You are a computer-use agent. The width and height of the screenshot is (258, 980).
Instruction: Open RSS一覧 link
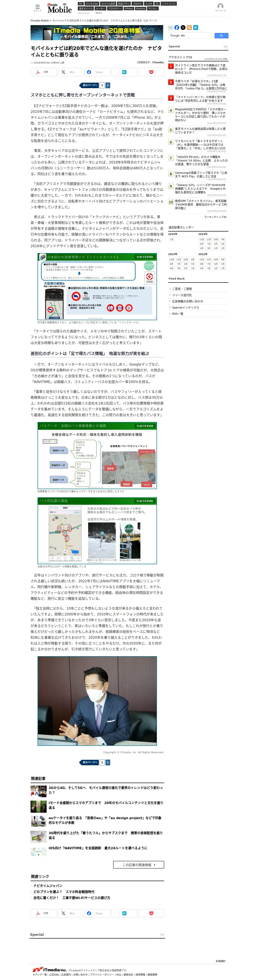(178, 314)
